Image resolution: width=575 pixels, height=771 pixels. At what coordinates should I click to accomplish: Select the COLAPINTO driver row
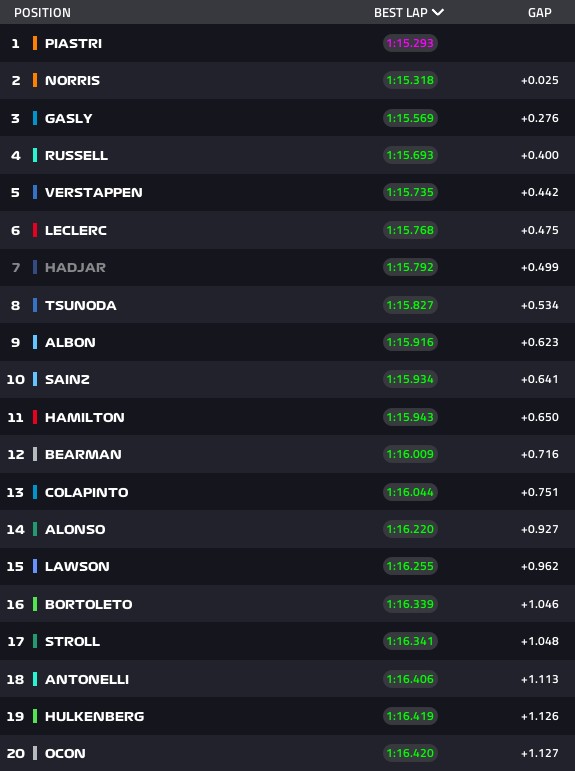(287, 492)
